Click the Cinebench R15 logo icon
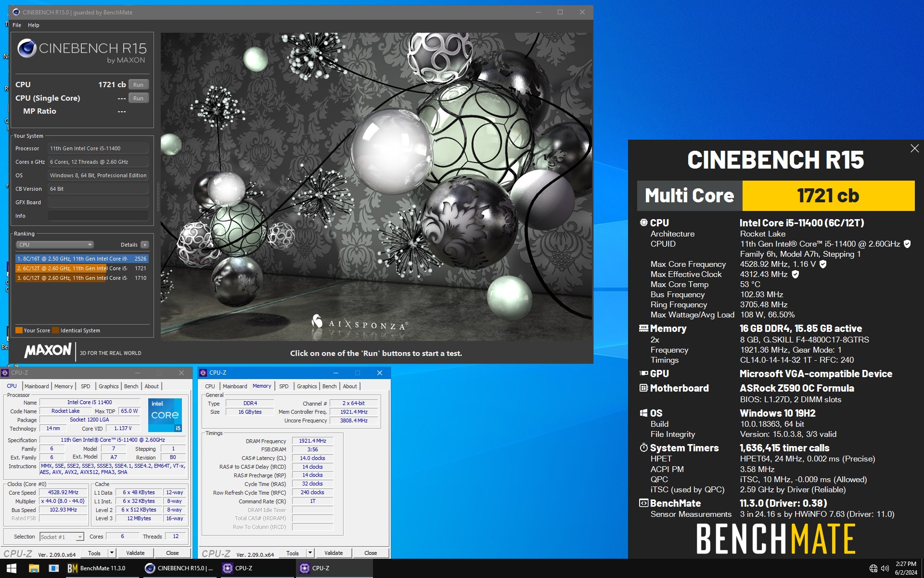 point(27,48)
